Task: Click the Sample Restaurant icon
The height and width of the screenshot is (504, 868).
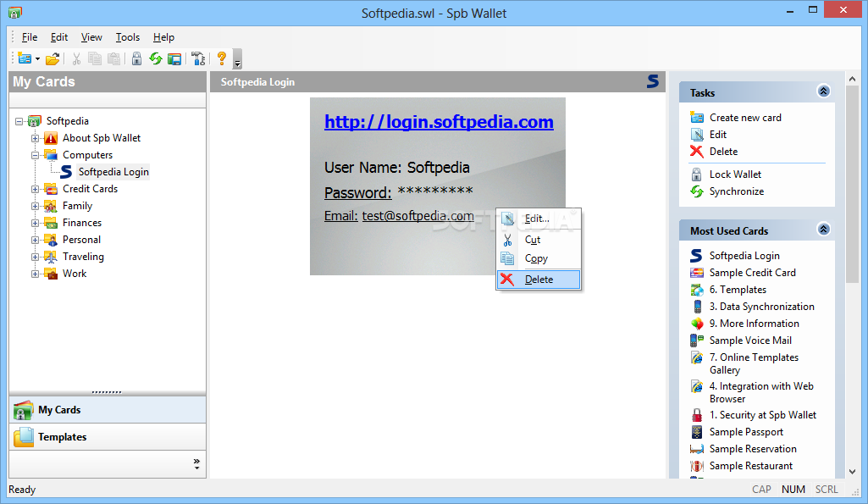Action: [697, 466]
